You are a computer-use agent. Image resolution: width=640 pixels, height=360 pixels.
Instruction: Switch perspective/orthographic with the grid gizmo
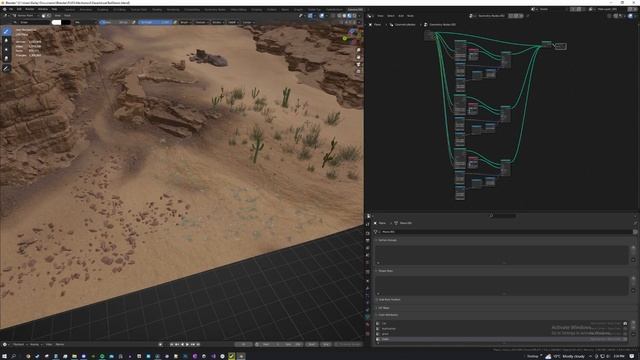click(358, 71)
